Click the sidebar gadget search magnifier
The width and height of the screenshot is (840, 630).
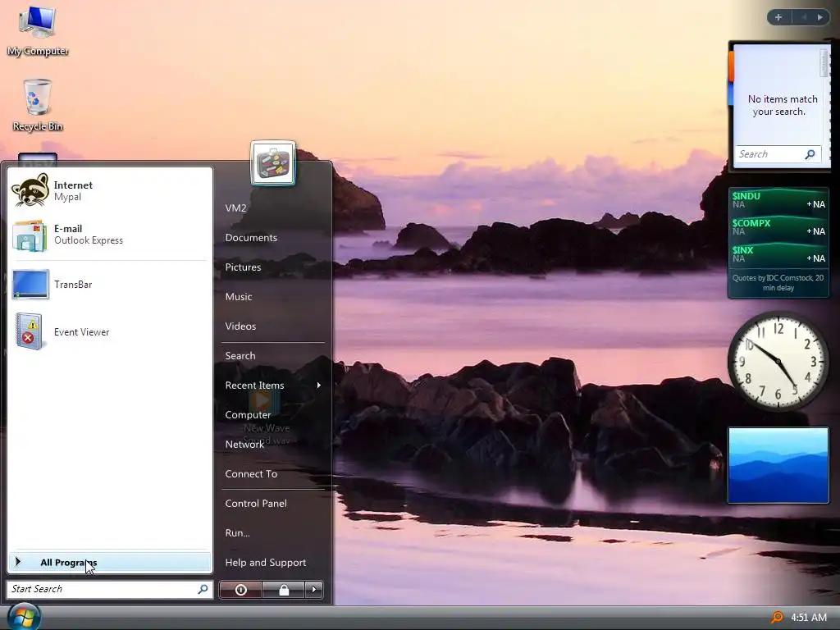click(x=810, y=154)
